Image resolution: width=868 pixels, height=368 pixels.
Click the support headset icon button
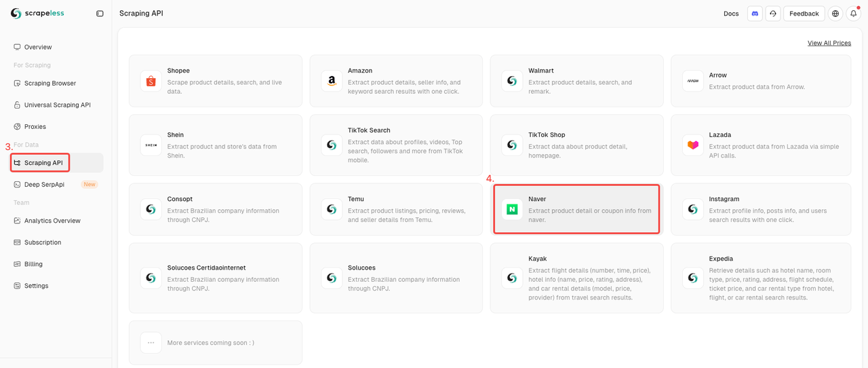tap(773, 14)
